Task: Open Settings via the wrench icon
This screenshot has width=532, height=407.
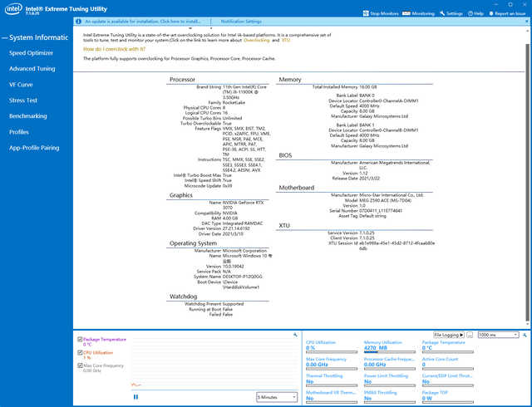Action: click(442, 13)
